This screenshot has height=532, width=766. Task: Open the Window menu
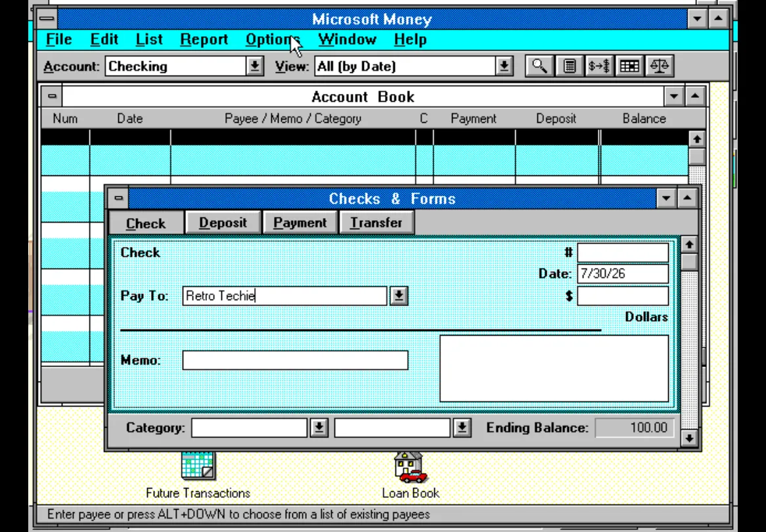coord(347,39)
